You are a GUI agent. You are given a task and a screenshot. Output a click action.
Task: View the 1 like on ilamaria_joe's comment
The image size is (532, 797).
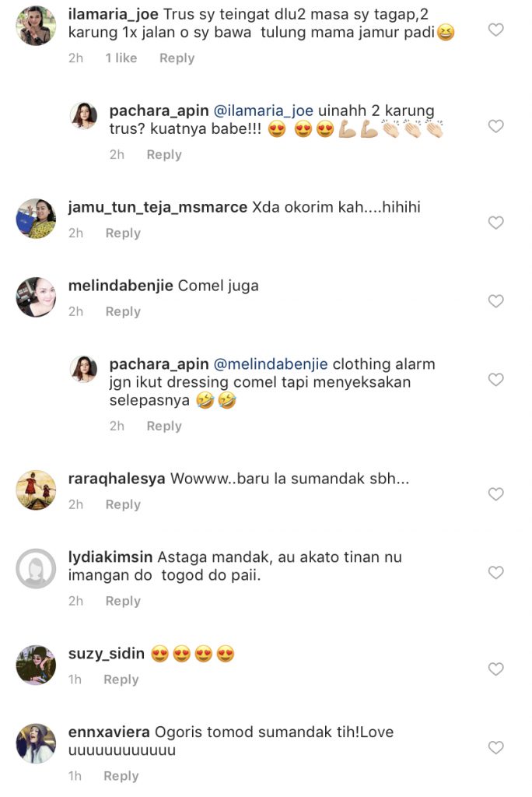(121, 58)
